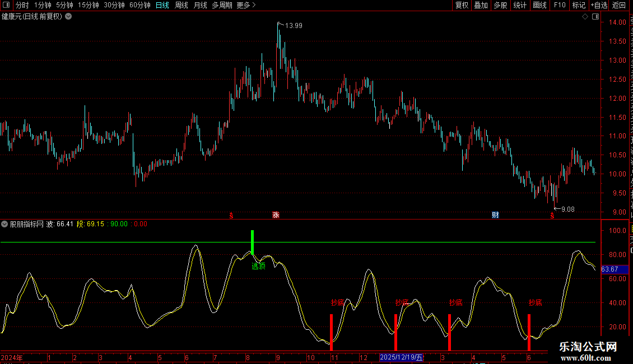
Task: Open the 复权 adjustment option
Action: pos(462,5)
